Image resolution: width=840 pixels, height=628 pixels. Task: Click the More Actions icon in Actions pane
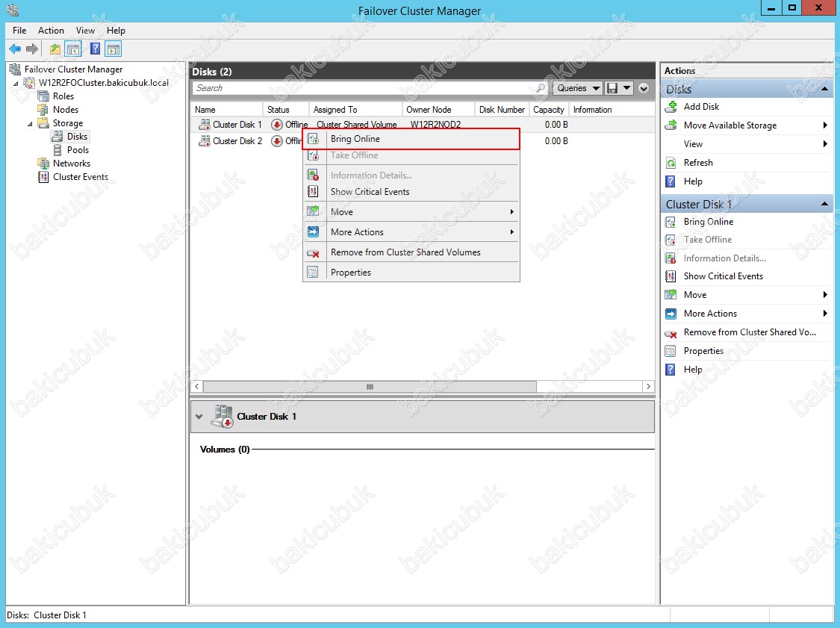671,314
